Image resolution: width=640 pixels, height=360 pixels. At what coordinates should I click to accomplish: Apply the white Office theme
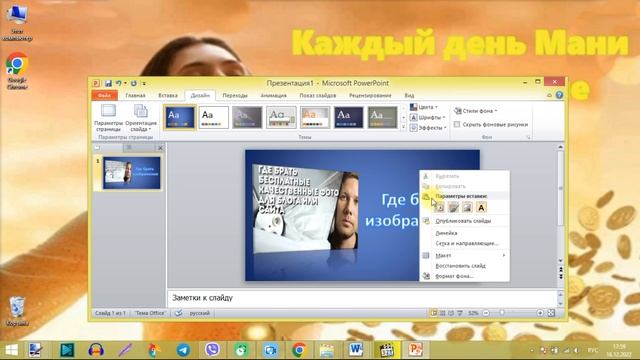[x=213, y=117]
